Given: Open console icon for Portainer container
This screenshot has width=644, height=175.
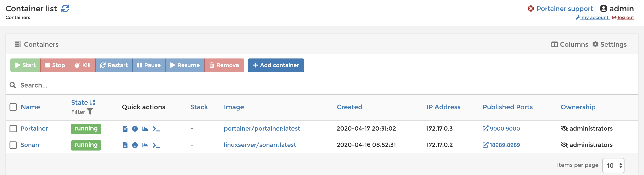Looking at the screenshot, I should pyautogui.click(x=156, y=129).
